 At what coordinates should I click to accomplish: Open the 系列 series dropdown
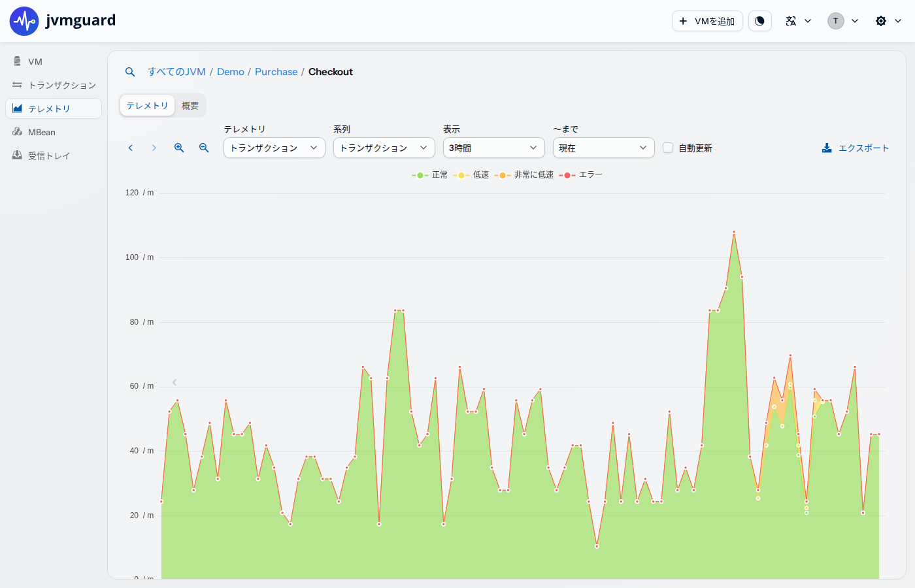click(x=384, y=148)
